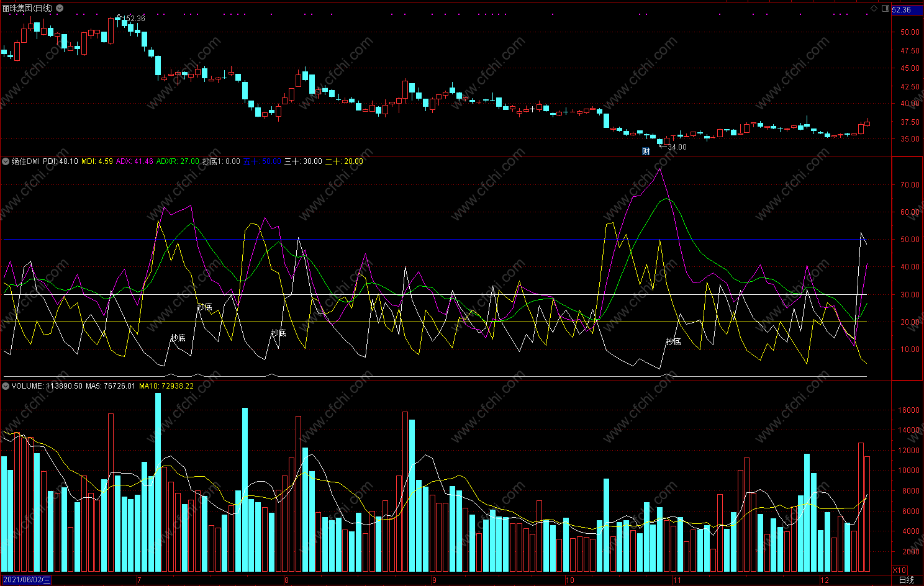Viewport: 924px width, 586px height.
Task: Click the ADXR: 27.00 value
Action: 178,161
